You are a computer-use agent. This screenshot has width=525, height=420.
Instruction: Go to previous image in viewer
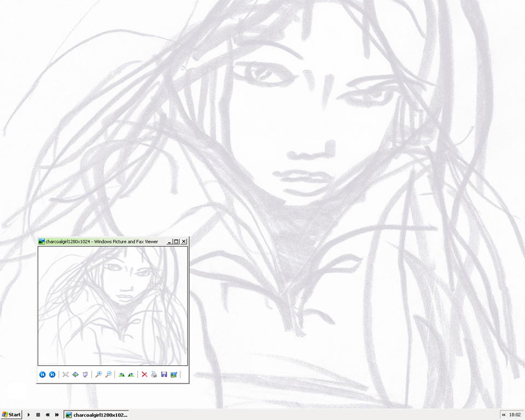pos(43,375)
